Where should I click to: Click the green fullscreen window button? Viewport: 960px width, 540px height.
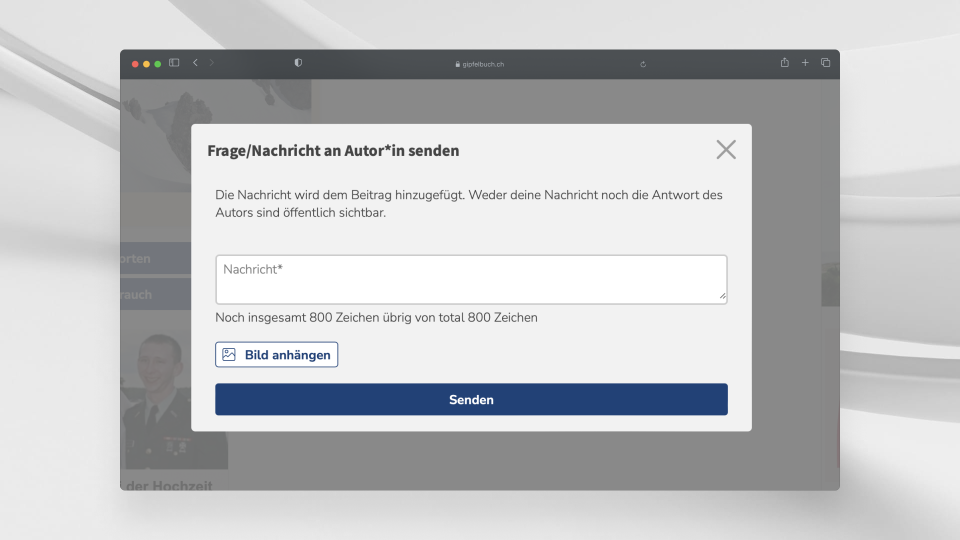coord(158,64)
